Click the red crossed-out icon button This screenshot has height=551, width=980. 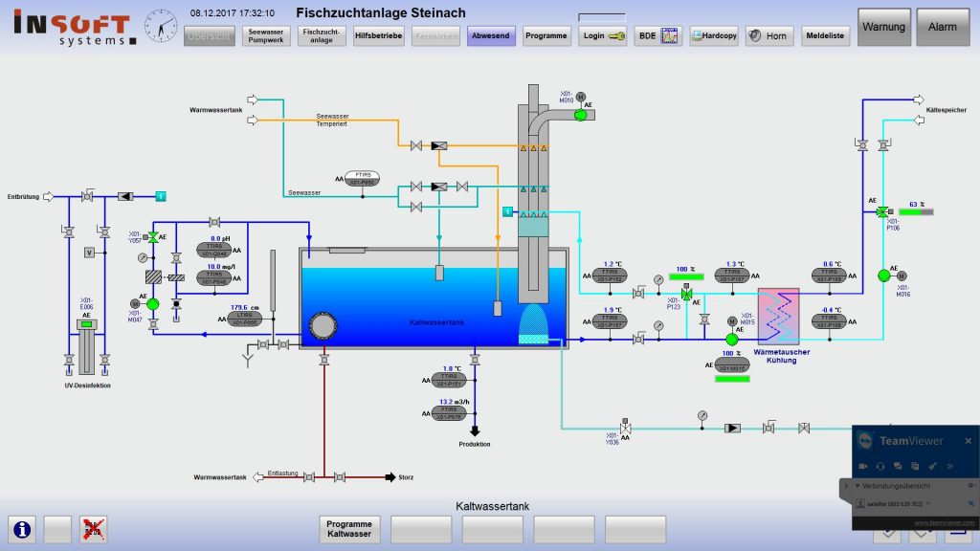[x=93, y=528]
